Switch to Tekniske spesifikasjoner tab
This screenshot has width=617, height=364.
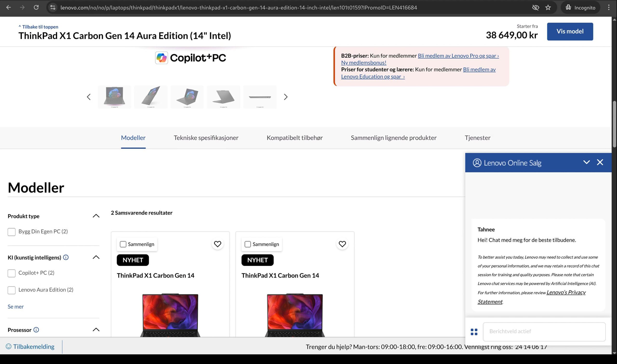206,138
